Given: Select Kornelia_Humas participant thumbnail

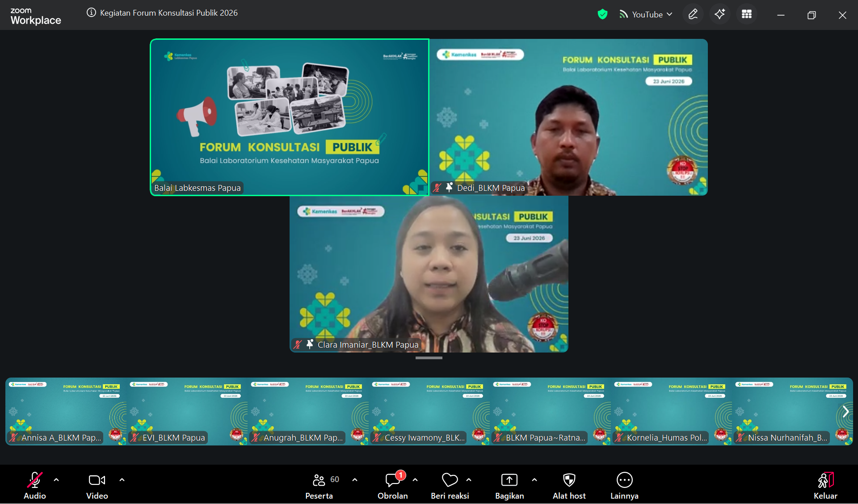Looking at the screenshot, I should click(671, 412).
